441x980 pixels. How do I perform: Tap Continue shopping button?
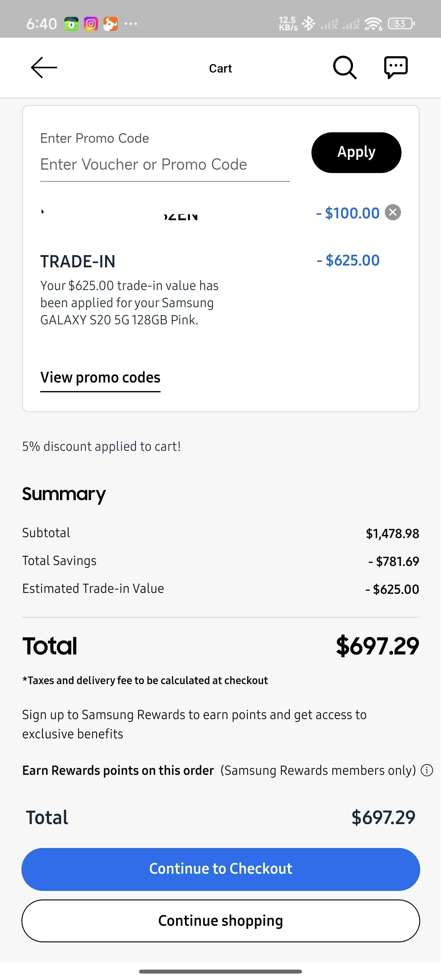point(221,921)
